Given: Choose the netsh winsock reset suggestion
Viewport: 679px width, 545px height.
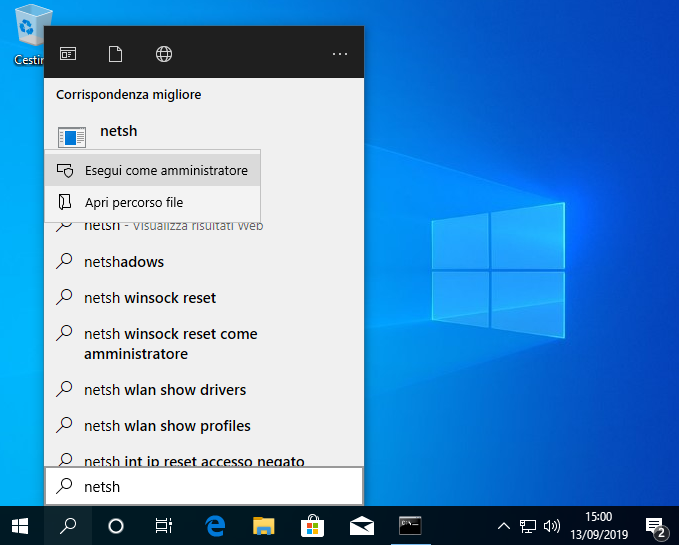Looking at the screenshot, I should [204, 298].
